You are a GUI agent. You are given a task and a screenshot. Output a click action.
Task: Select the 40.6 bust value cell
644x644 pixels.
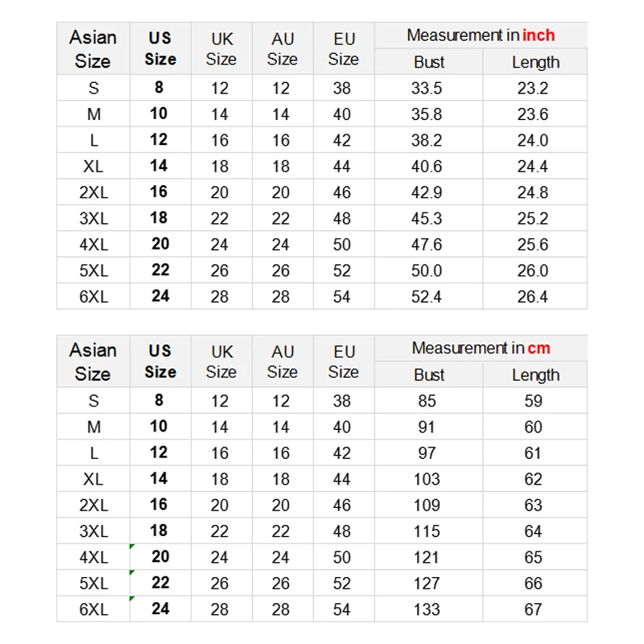[x=427, y=167]
